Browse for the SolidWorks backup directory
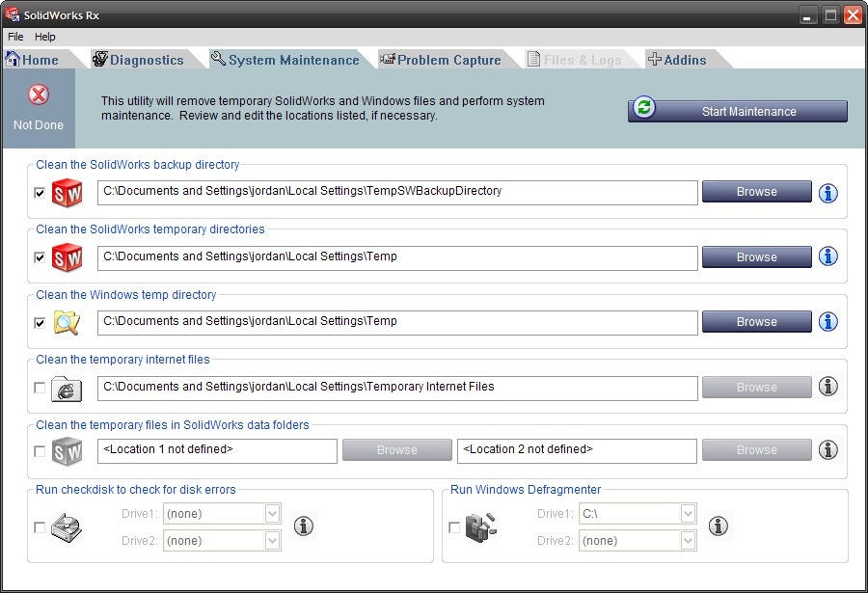The image size is (868, 593). (x=757, y=192)
